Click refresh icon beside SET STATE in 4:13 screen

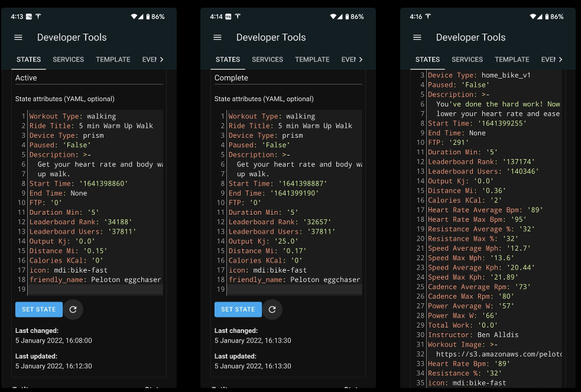pyautogui.click(x=73, y=309)
